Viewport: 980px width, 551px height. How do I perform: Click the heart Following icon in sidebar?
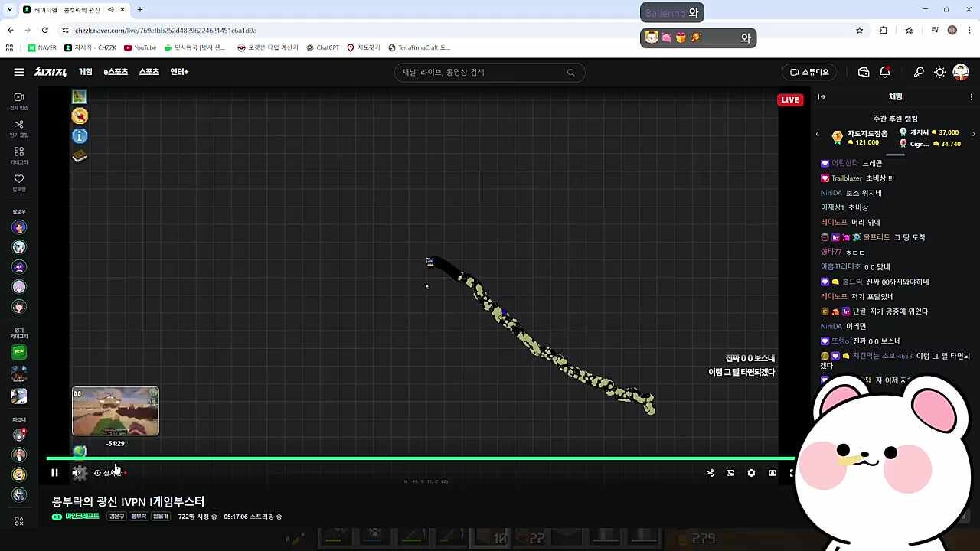pos(19,182)
